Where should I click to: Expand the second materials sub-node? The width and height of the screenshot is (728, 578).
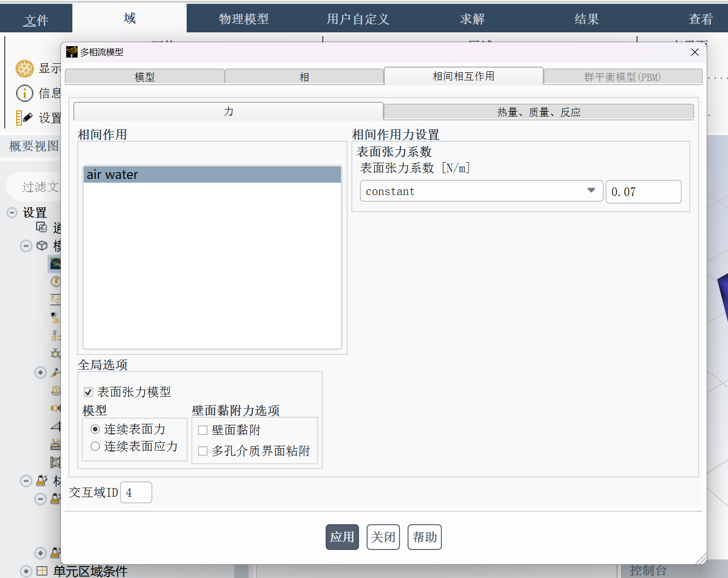[x=40, y=553]
